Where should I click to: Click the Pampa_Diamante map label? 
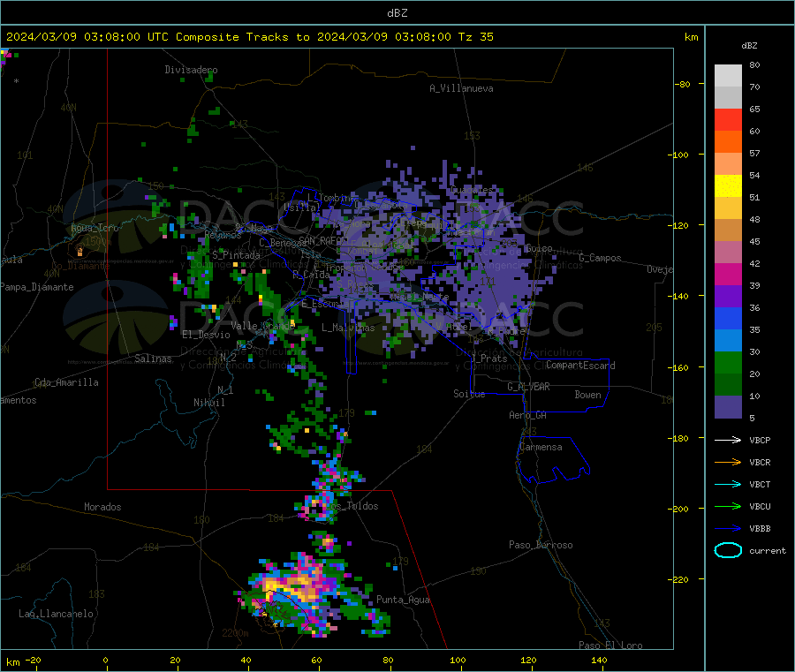[37, 287]
